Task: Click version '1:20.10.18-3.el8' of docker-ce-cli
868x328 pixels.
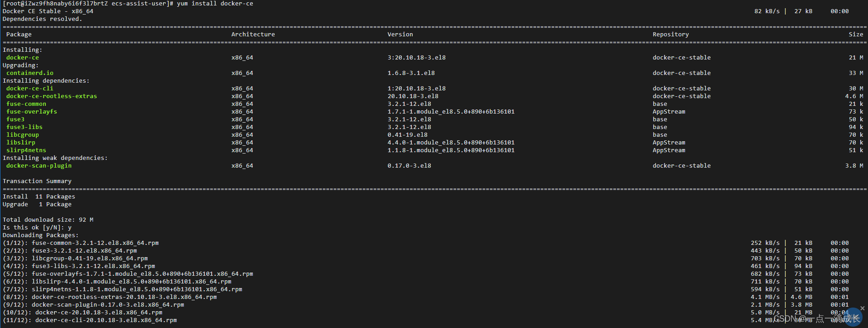Action: 417,89
